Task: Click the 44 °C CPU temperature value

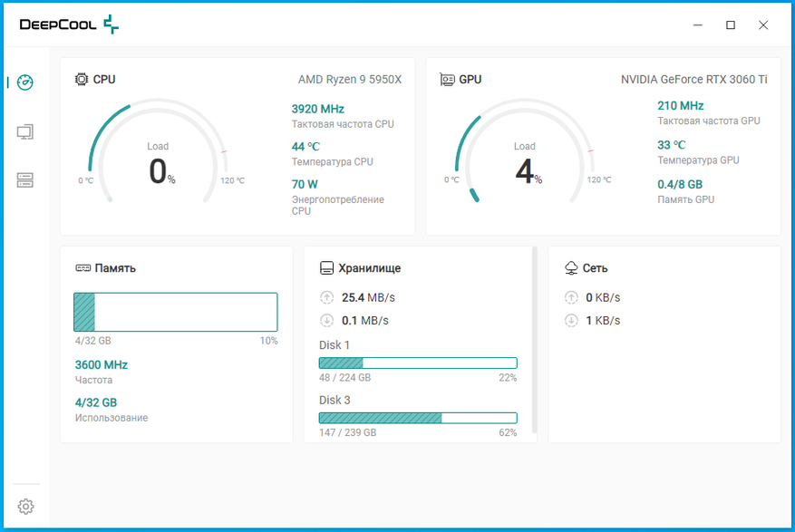Action: tap(305, 147)
